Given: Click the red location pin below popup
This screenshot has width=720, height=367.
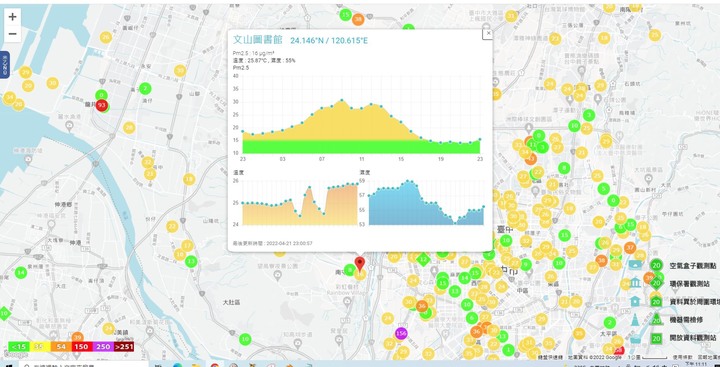Looking at the screenshot, I should pyautogui.click(x=360, y=264).
